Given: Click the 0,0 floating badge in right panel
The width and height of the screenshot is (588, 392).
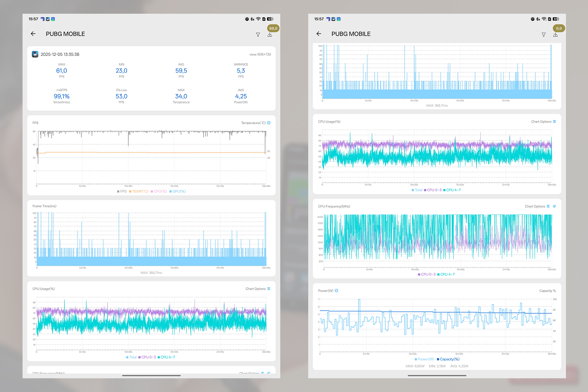Looking at the screenshot, I should pyautogui.click(x=559, y=28).
